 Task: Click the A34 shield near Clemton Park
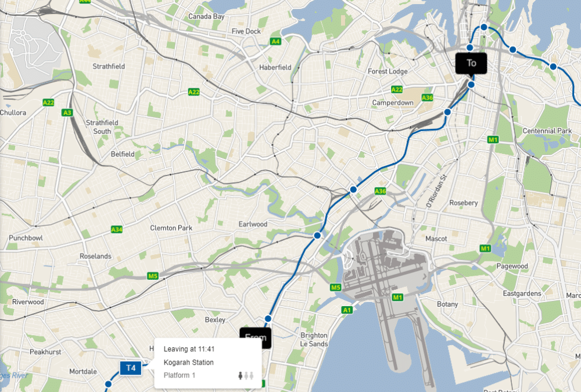coord(117,229)
